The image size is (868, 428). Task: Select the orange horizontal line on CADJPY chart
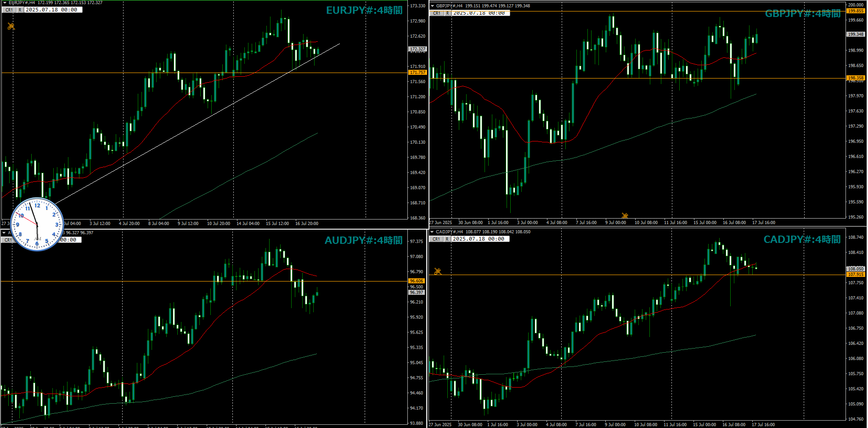[637, 275]
